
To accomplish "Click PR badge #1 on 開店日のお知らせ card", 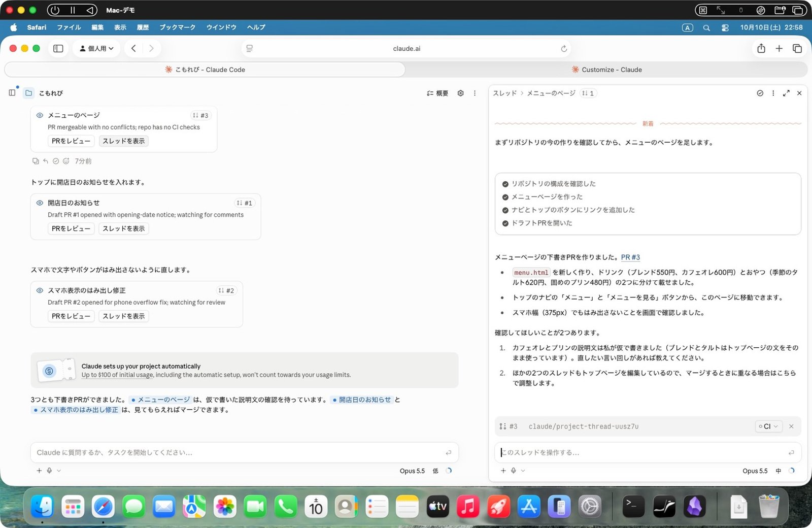I will coord(245,203).
